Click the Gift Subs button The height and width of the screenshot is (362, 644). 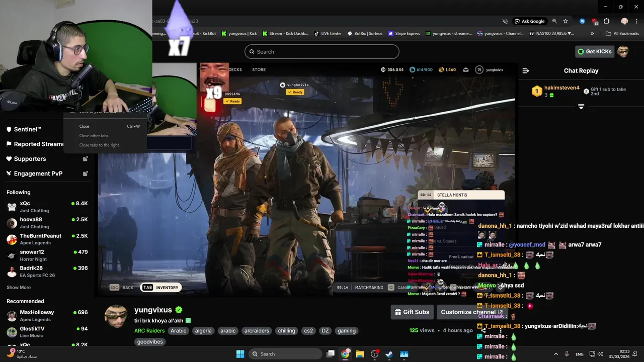[412, 312]
